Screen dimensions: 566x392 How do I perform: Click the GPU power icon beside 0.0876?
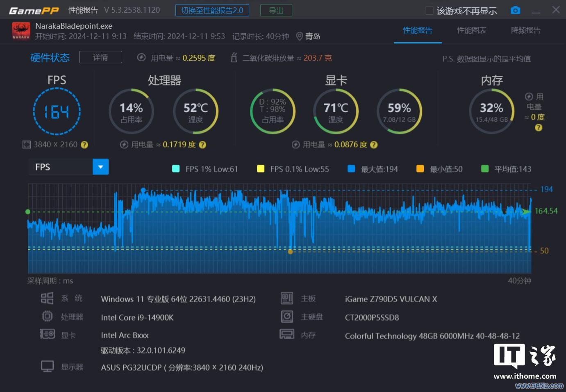click(296, 145)
